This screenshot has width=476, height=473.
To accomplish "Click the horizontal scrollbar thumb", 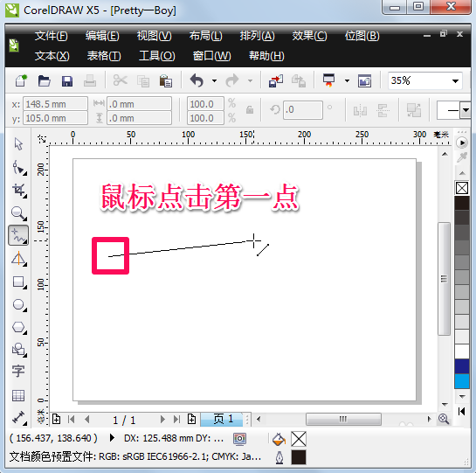I will 343,419.
